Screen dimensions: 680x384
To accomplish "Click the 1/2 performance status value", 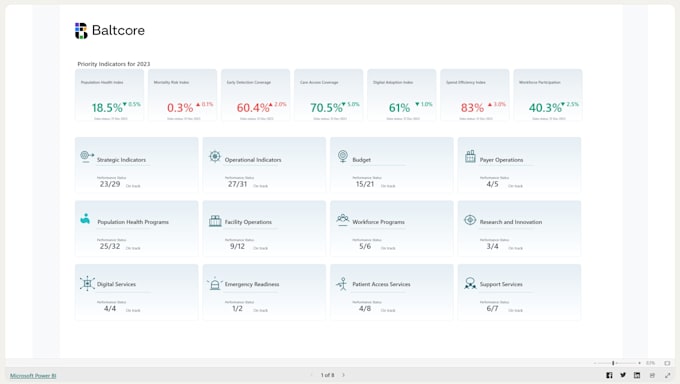I will [237, 309].
